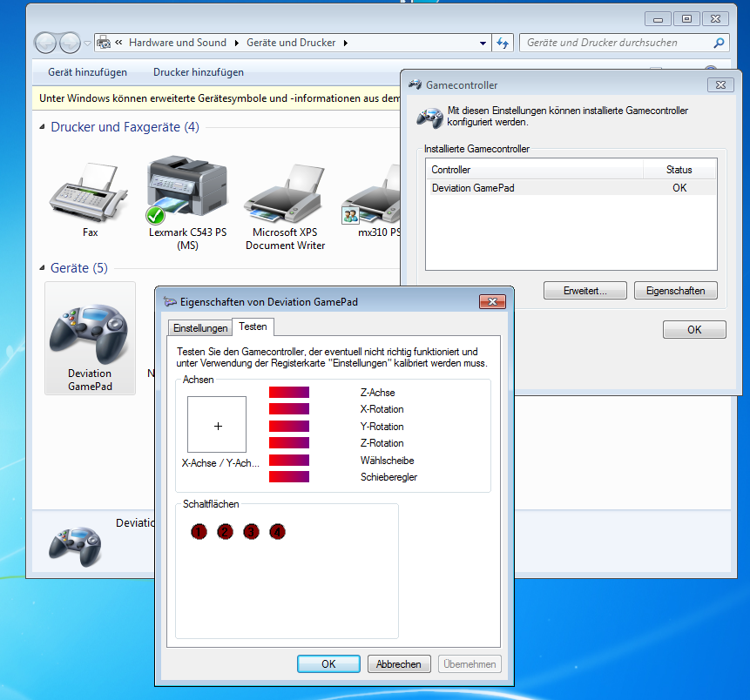Click the Y-Rotation axis bar
Screen dimensions: 750x700
click(x=289, y=426)
